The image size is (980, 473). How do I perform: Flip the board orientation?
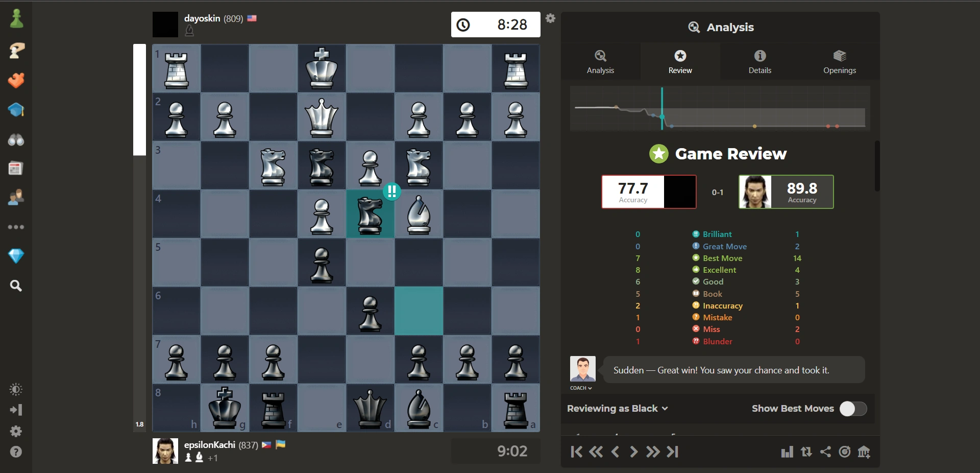click(x=806, y=453)
